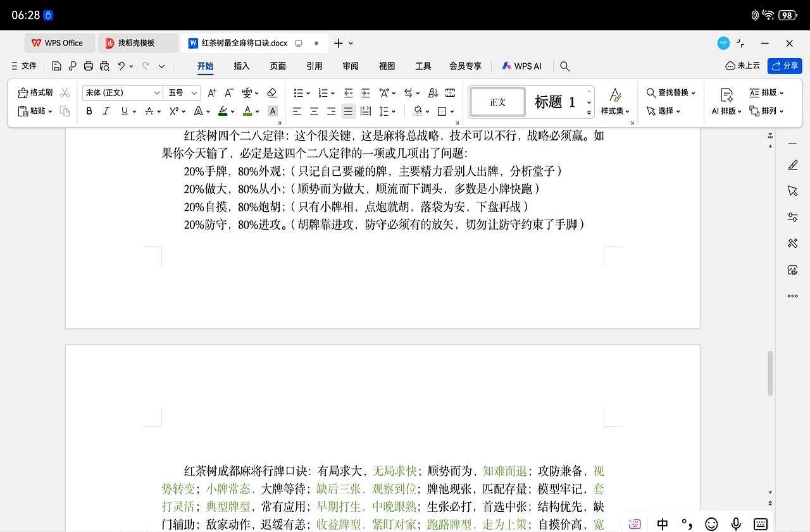Enable center alignment for the paragraph

314,111
